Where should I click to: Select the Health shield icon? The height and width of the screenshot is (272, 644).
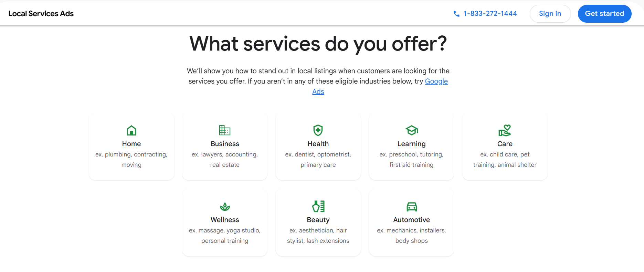[x=318, y=130]
